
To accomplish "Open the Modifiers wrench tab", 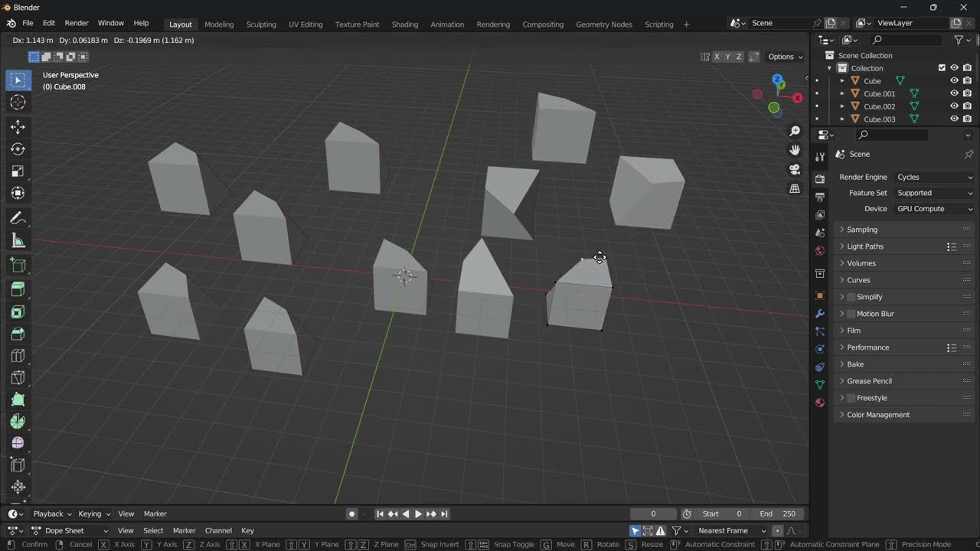I will (x=820, y=314).
